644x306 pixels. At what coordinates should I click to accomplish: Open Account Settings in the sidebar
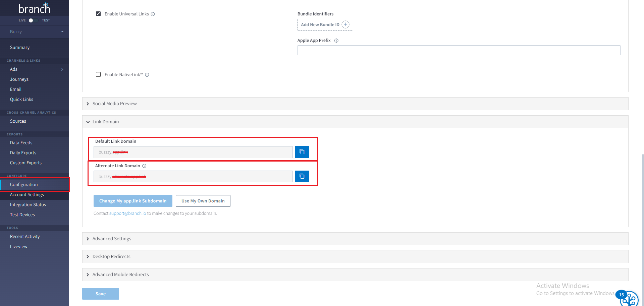coord(27,194)
